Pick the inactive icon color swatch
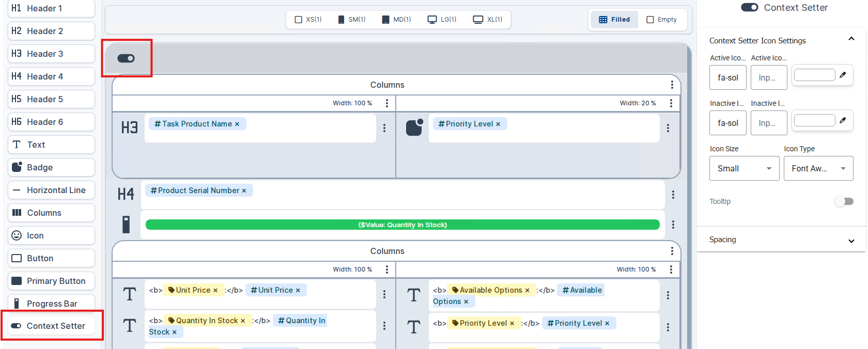Screen dimensions: 868x349 [x=815, y=120]
